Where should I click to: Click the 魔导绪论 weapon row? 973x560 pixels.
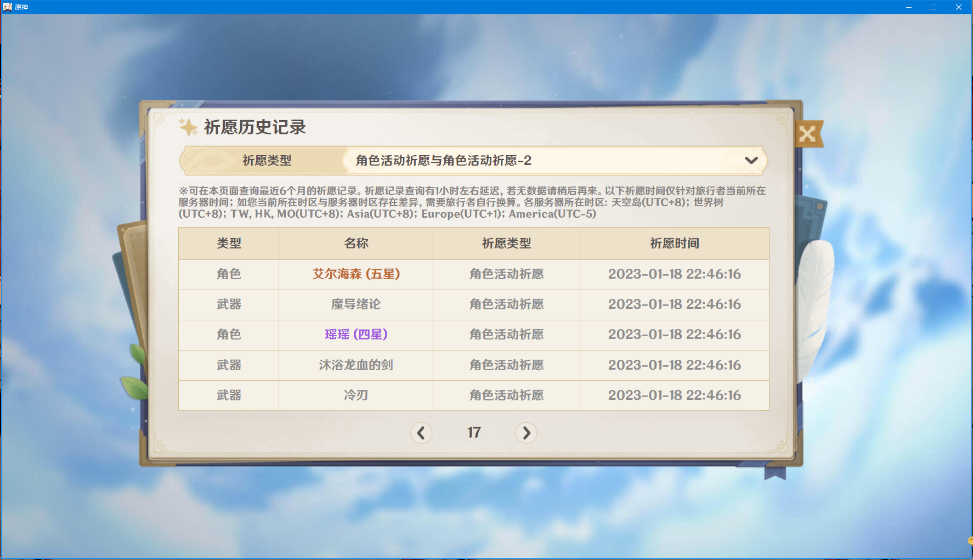473,304
